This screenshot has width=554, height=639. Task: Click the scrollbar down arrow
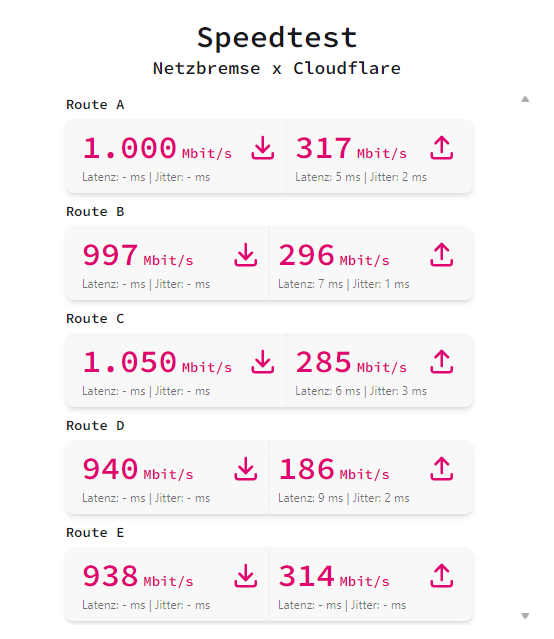(x=525, y=616)
